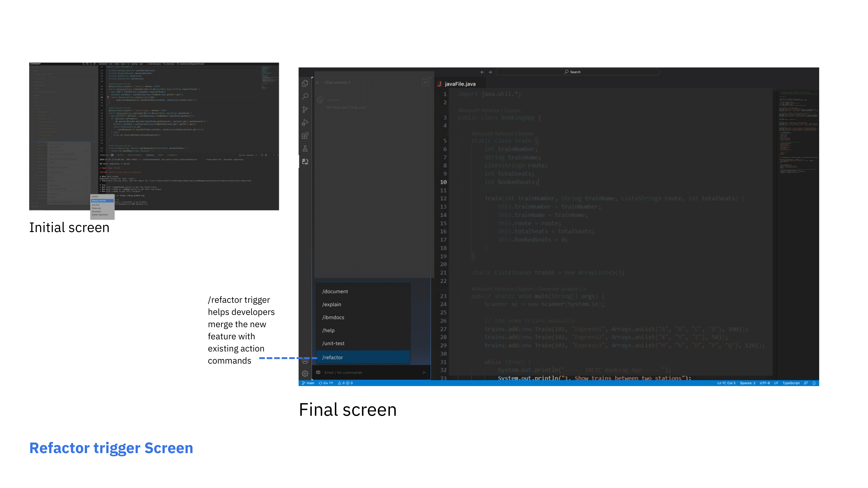Select the /unit-test command
The image size is (868, 488).
[x=363, y=344]
